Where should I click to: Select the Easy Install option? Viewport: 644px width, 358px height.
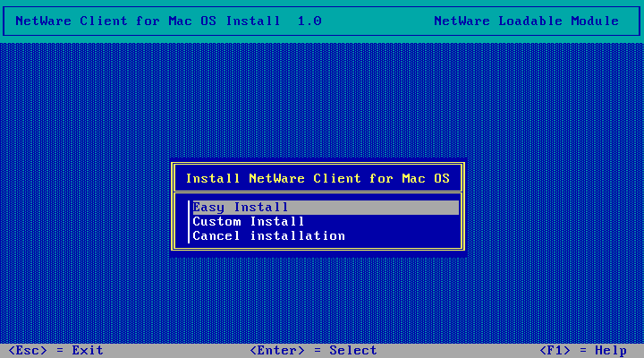coord(326,207)
